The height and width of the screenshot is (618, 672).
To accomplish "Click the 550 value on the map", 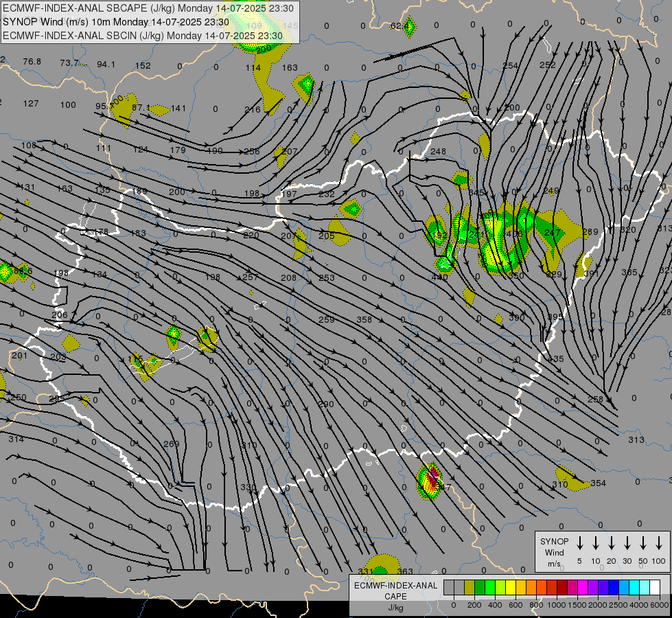I will (516, 276).
